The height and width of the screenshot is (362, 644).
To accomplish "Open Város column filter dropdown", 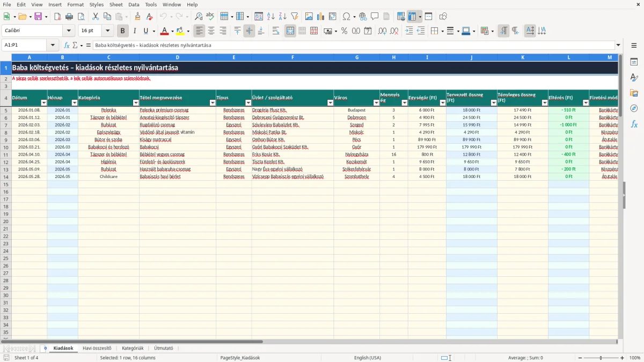I will point(376,102).
